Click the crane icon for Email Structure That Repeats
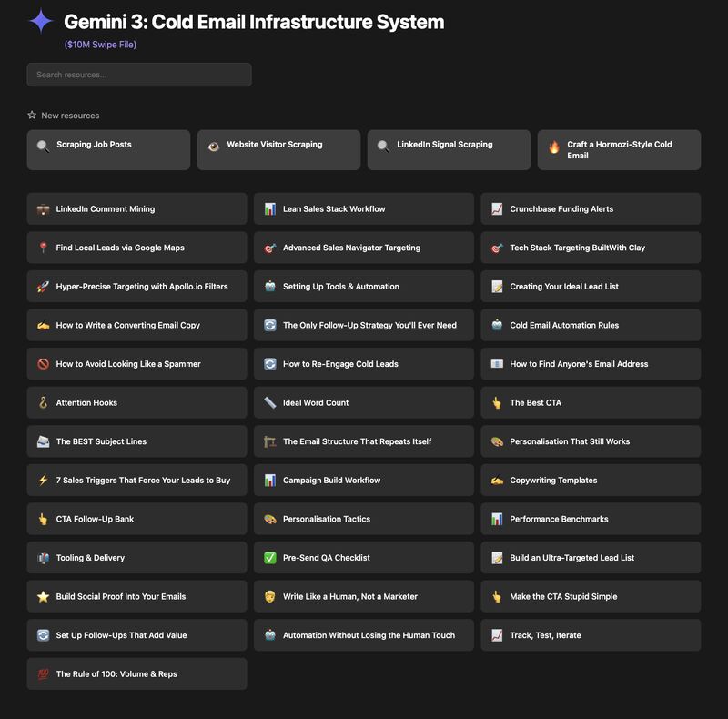728x719 pixels. (270, 441)
